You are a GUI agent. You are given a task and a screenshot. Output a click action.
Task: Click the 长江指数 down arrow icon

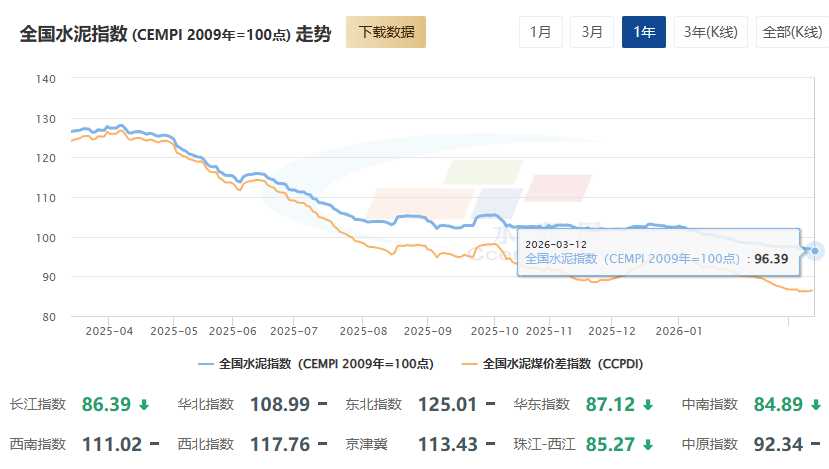click(x=144, y=405)
